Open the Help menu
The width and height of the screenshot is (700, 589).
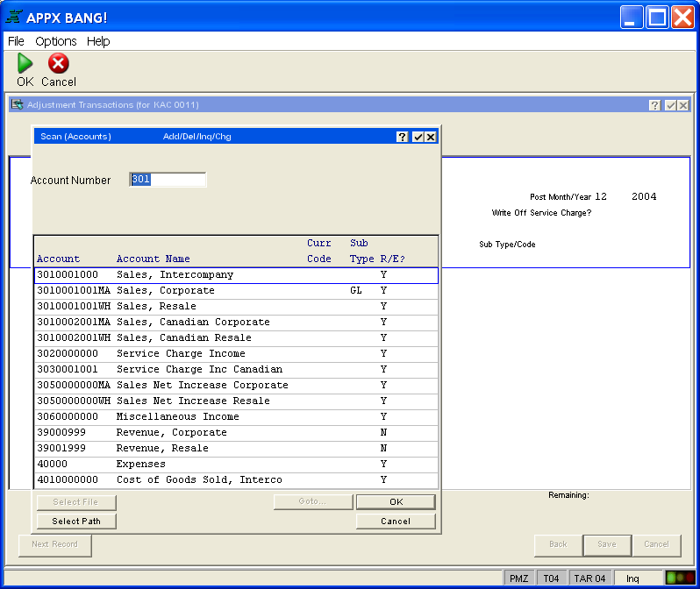point(98,41)
